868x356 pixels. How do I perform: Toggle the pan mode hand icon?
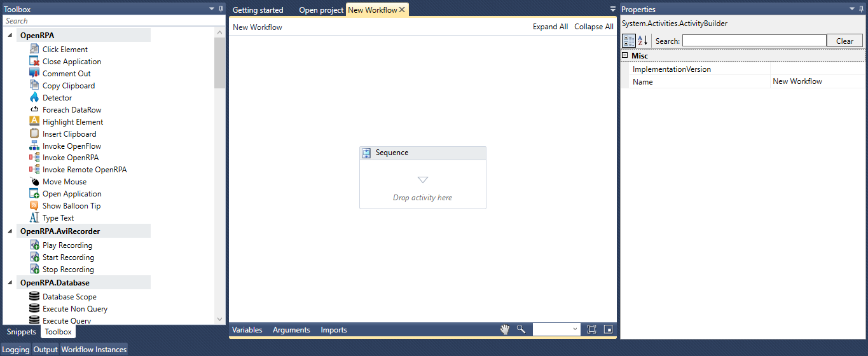pyautogui.click(x=505, y=329)
